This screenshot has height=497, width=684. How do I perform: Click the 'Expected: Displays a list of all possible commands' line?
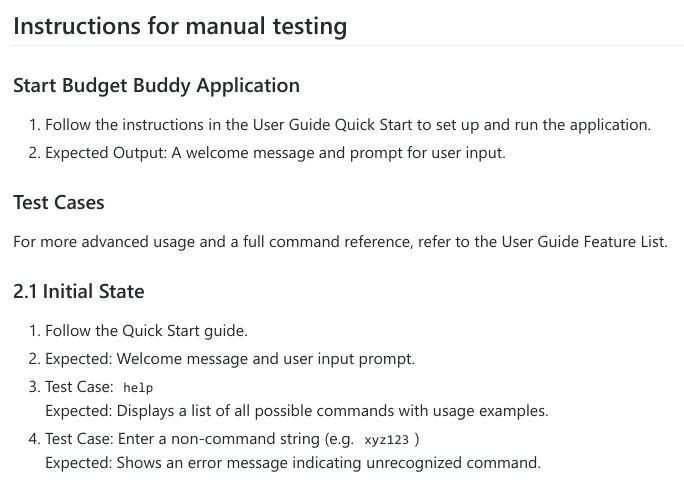click(x=297, y=411)
